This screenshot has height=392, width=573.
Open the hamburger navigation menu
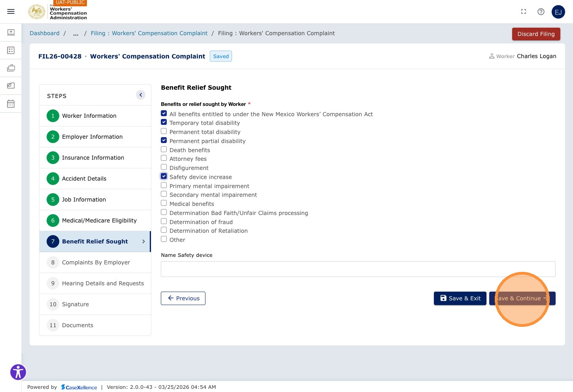(11, 11)
